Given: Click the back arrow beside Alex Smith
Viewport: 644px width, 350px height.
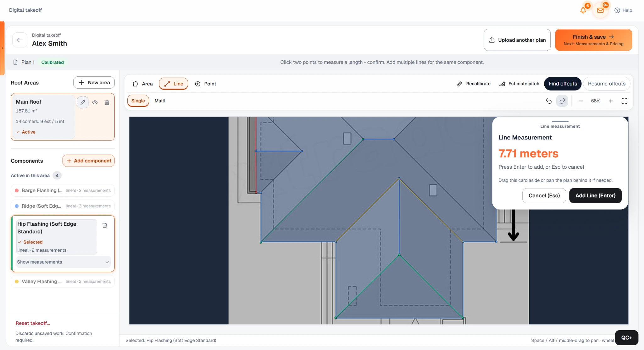Looking at the screenshot, I should [x=20, y=40].
